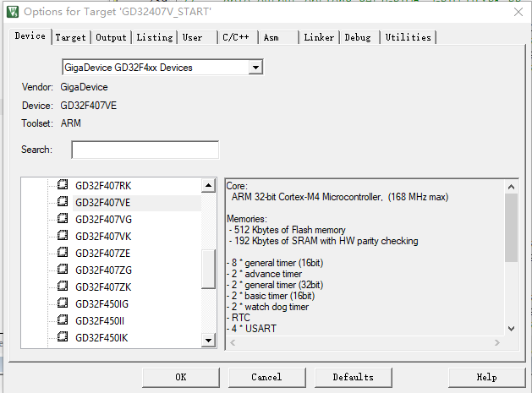Switch to the Target tab
This screenshot has height=393, width=532.
[x=70, y=37]
